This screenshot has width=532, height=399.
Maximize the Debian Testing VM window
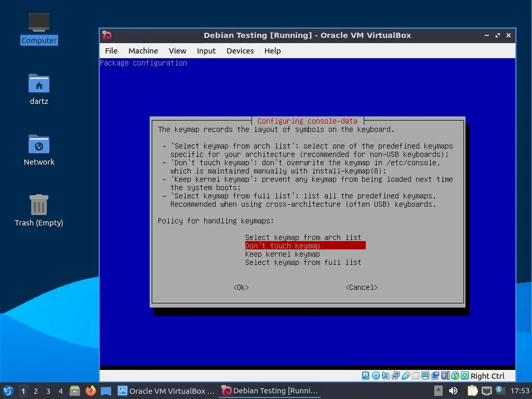498,35
